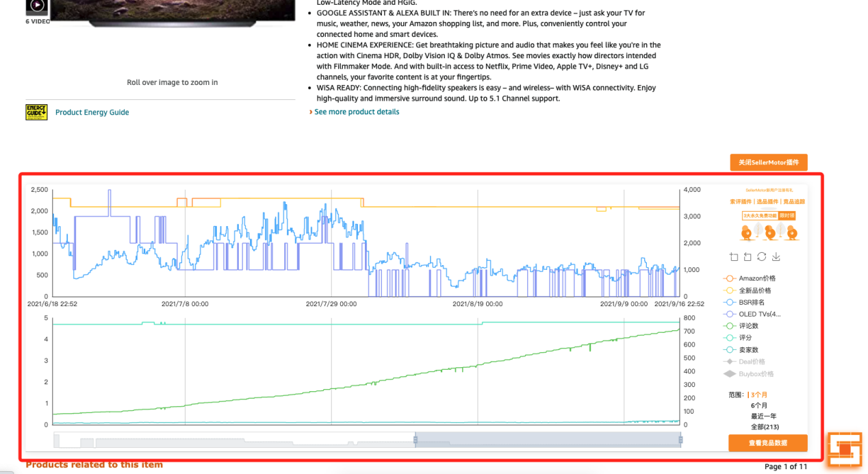
Task: Click 索评插件 link
Action: click(741, 202)
